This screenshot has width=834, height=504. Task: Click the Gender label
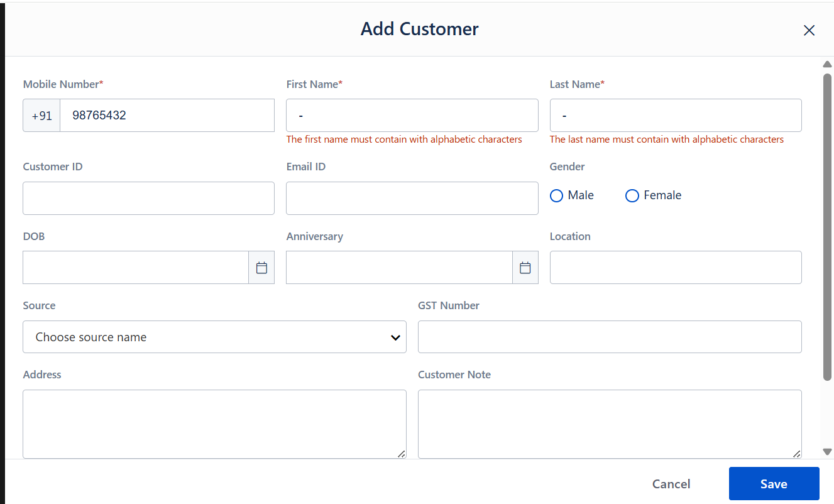coord(568,167)
